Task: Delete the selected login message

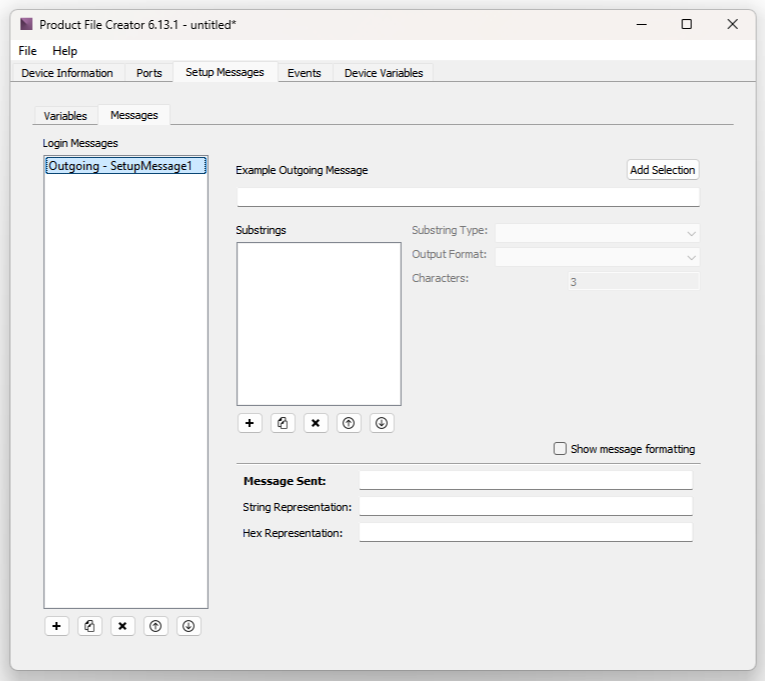Action: 122,626
